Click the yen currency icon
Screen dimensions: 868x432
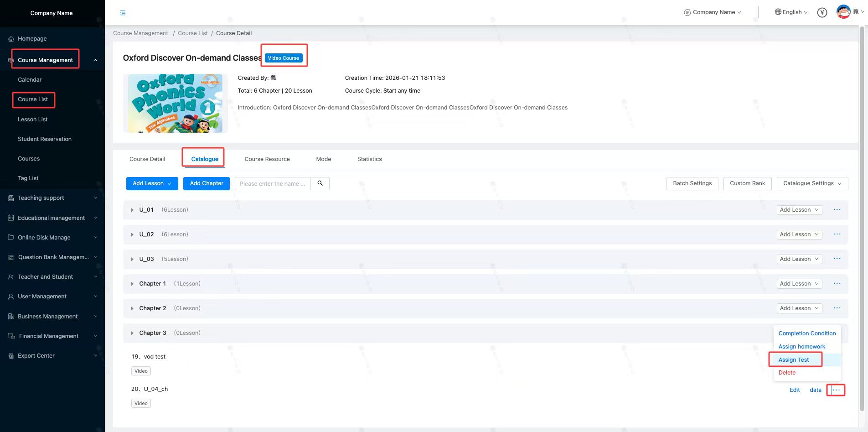[822, 13]
